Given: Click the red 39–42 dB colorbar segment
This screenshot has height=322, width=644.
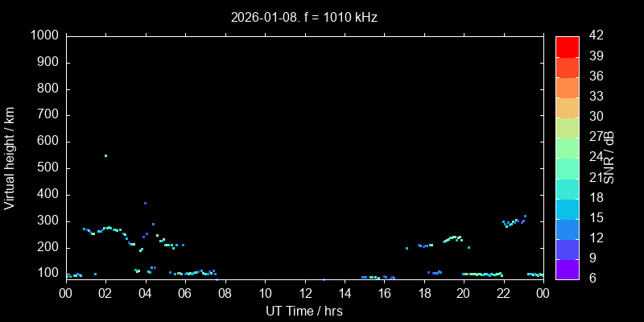Looking at the screenshot, I should tap(567, 47).
